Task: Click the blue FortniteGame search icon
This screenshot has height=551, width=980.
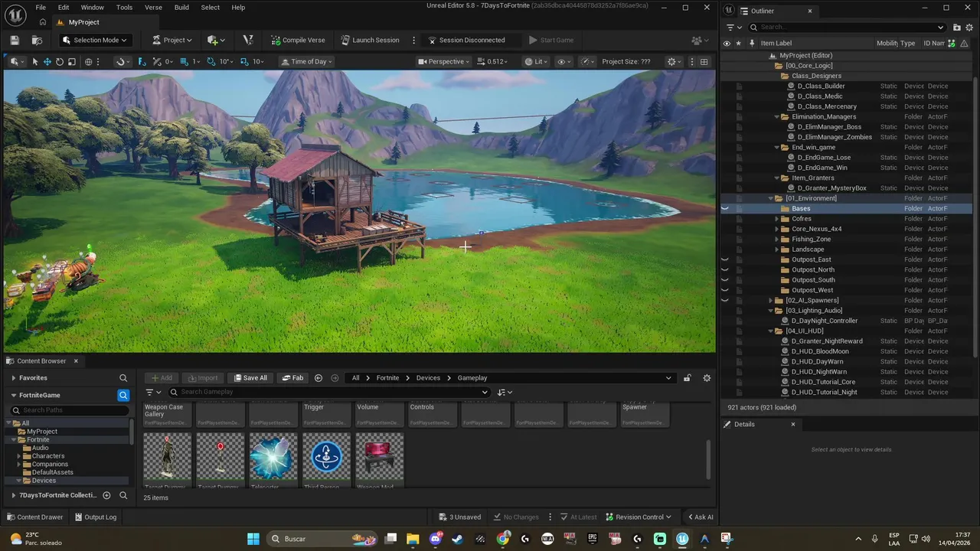Action: coord(123,395)
